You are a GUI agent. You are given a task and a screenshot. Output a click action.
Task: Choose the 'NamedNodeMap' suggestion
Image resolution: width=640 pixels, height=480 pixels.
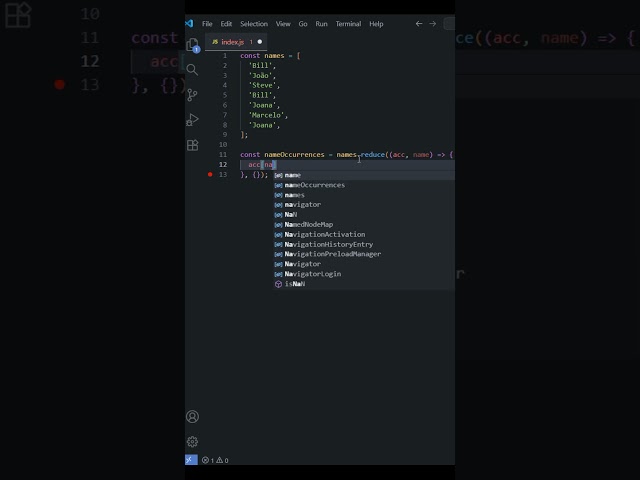(364, 224)
